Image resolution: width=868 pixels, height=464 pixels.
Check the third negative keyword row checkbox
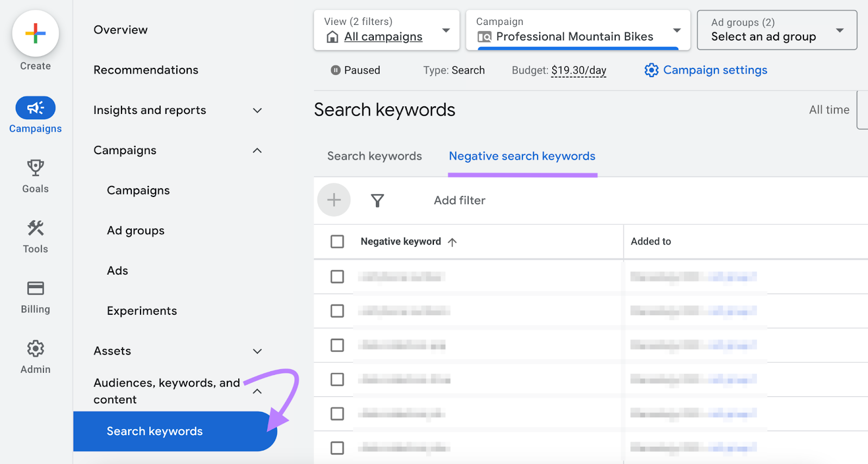[x=337, y=345]
